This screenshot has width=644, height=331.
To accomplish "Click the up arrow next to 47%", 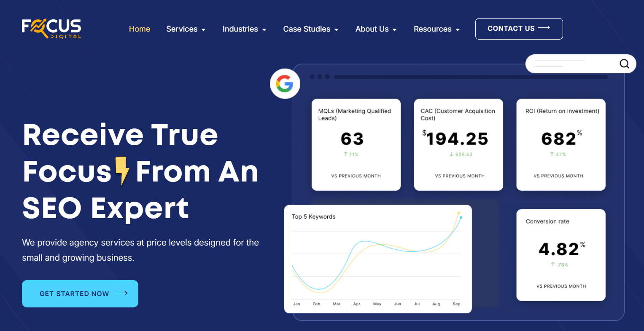I will [552, 155].
